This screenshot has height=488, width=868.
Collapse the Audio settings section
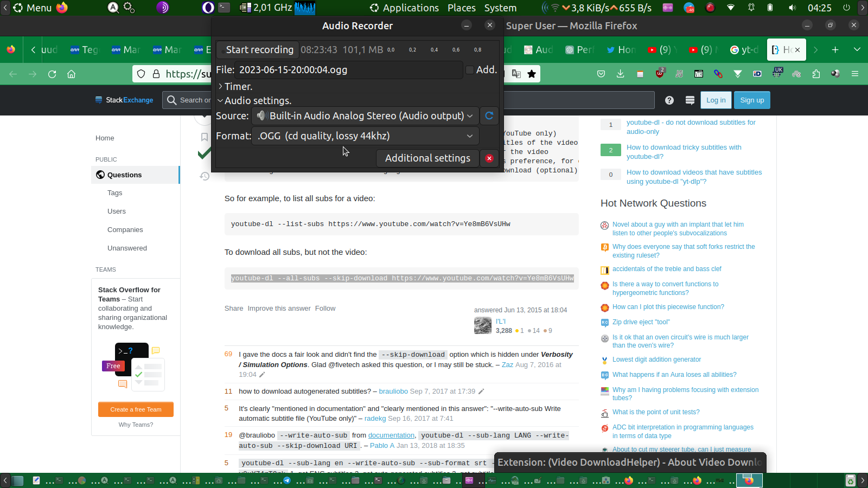(254, 101)
